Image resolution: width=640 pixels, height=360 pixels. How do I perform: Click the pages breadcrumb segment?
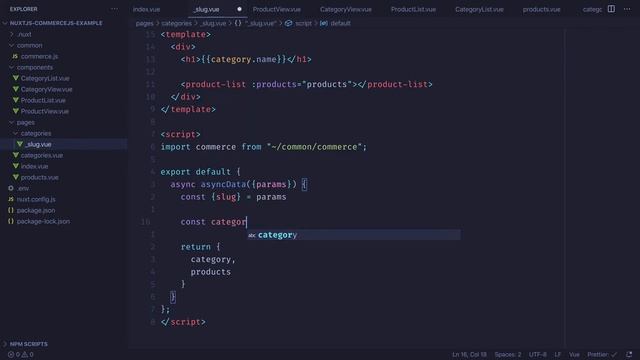[x=144, y=24]
